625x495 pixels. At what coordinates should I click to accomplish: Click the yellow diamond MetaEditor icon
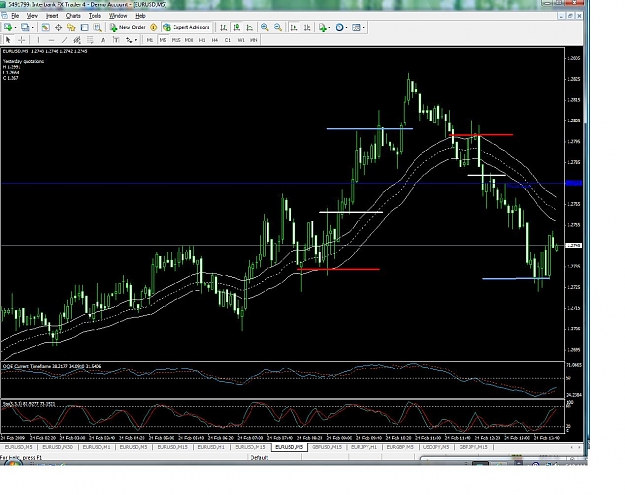click(153, 28)
